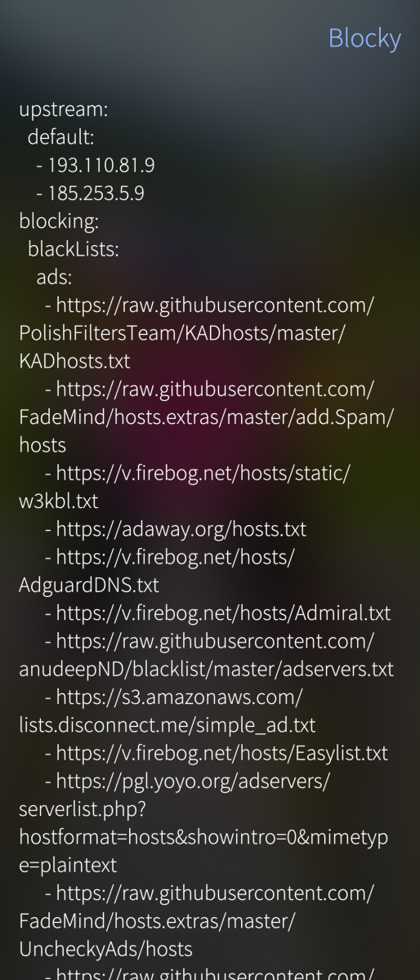Click the FadeMind add.Spam hosts URL

click(206, 417)
